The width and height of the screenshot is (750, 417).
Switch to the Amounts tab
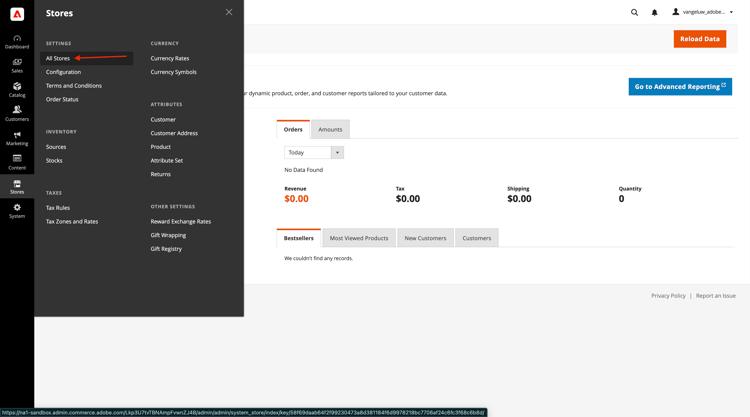pyautogui.click(x=331, y=130)
